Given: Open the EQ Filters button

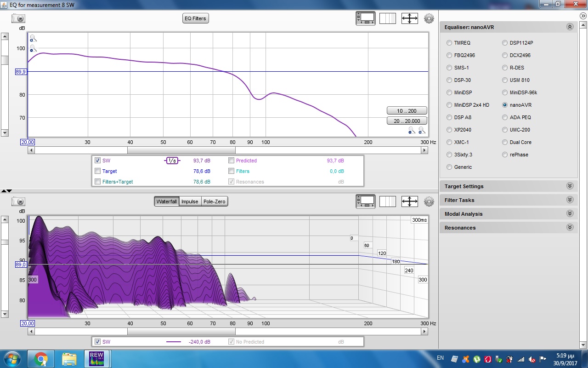Looking at the screenshot, I should pyautogui.click(x=195, y=18).
